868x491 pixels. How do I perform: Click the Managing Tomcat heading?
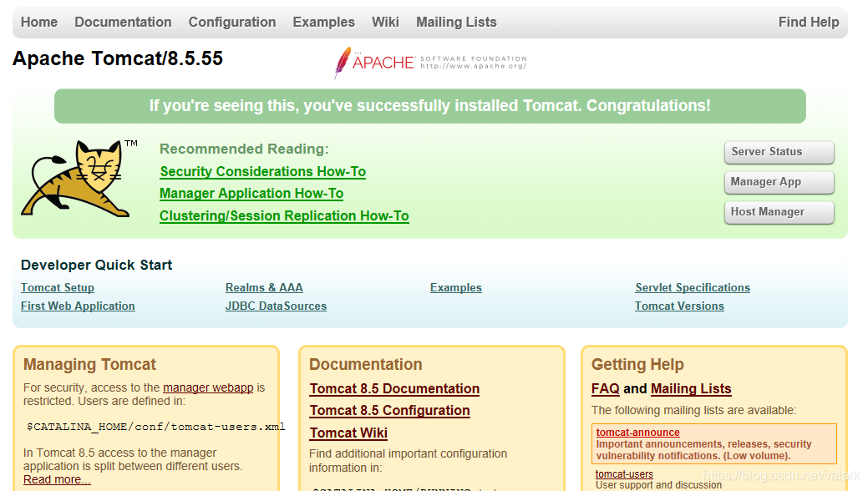tap(89, 364)
